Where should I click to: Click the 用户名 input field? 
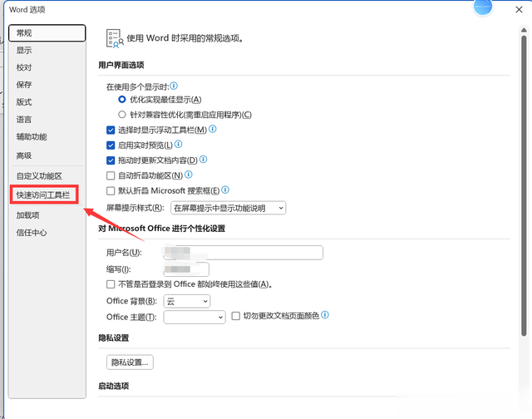click(x=243, y=253)
